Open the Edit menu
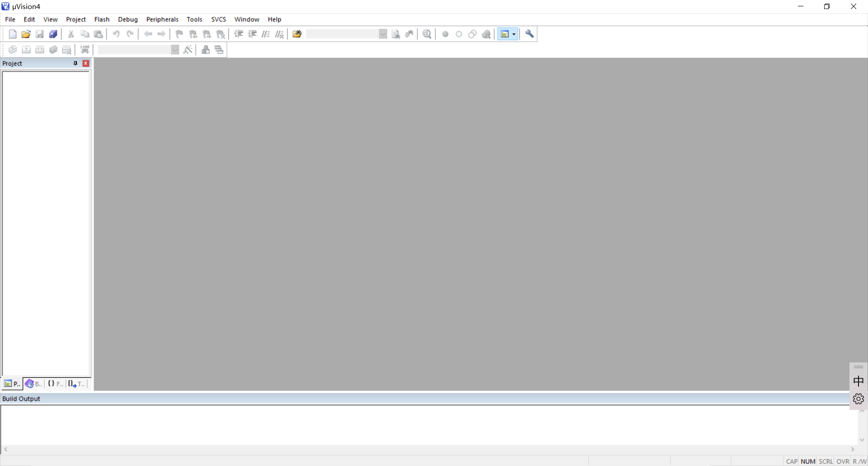868x466 pixels. [x=29, y=19]
